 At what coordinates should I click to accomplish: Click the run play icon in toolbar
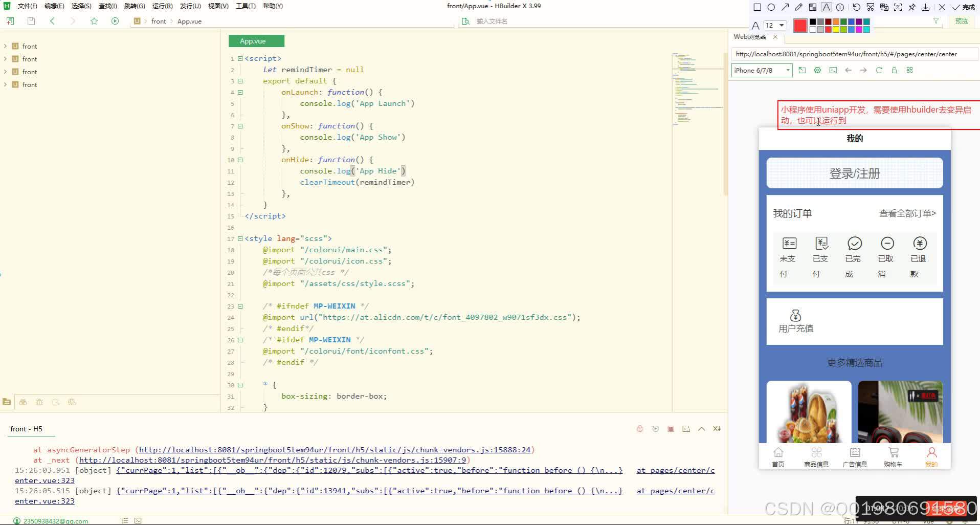click(x=115, y=21)
